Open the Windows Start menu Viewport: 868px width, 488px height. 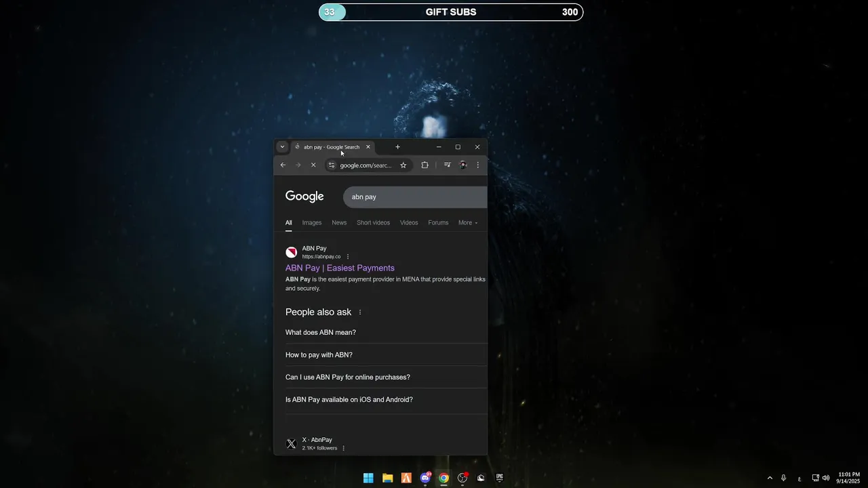368,478
